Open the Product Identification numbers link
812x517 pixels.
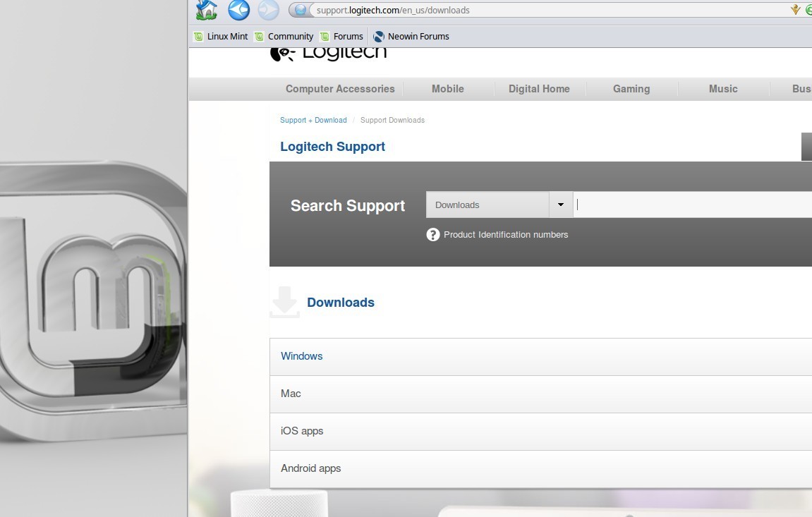tap(506, 235)
